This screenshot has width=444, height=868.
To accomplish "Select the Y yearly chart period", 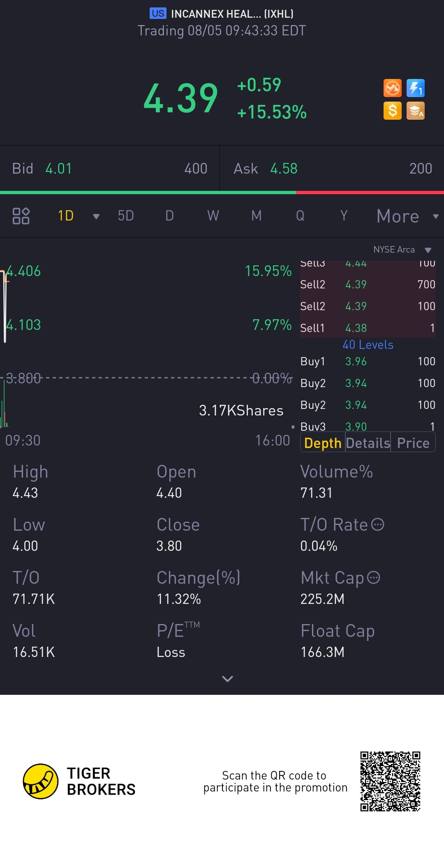I will tap(344, 216).
